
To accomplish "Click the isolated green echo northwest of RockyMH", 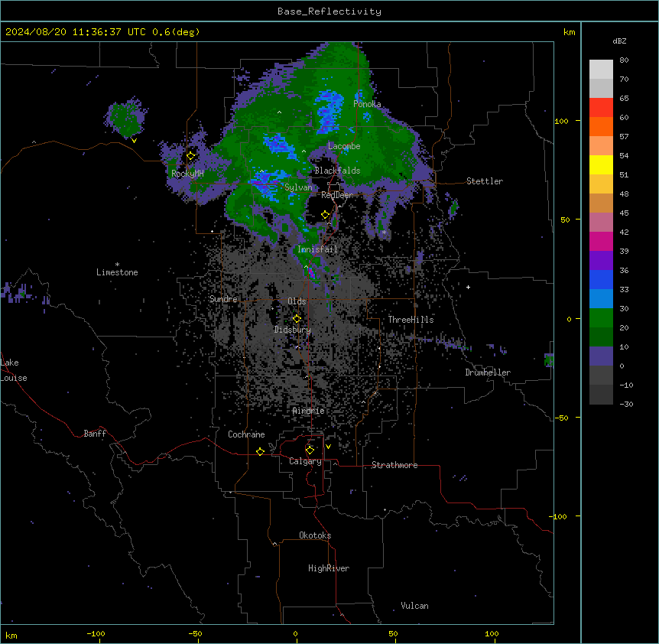I will tap(125, 118).
